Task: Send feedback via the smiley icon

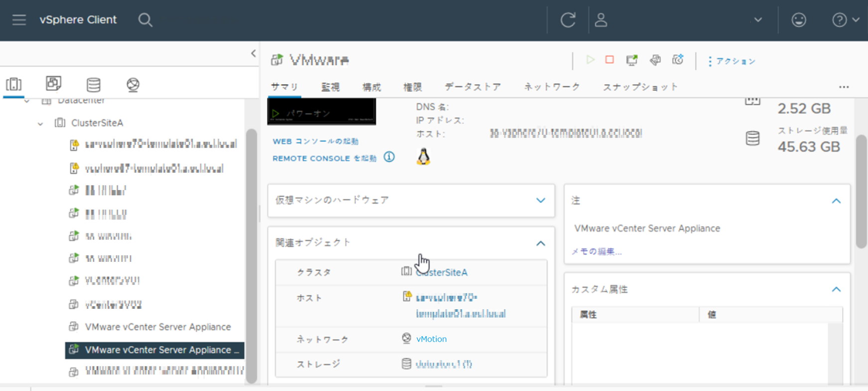Action: click(799, 20)
